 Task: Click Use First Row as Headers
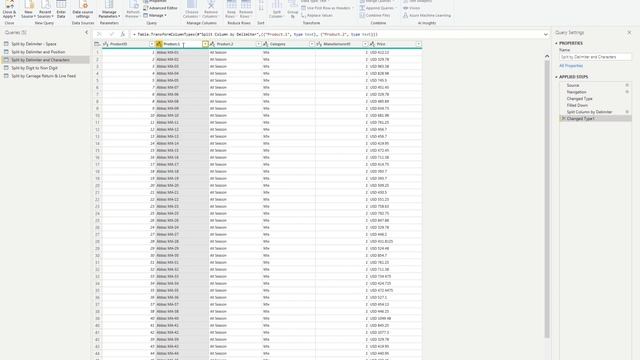coord(326,8)
